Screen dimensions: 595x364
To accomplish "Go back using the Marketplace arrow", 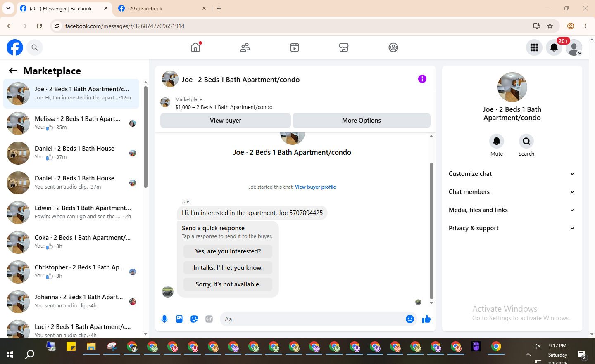I will click(13, 71).
